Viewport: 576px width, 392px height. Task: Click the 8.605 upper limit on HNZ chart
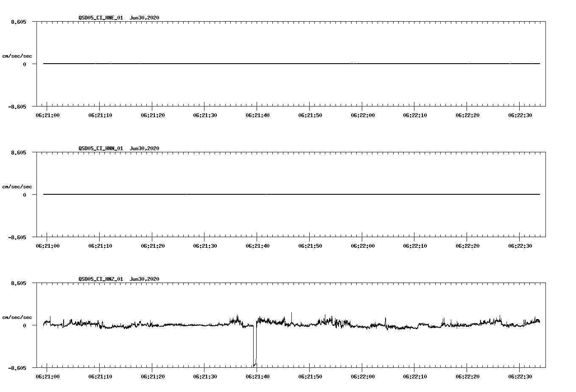(x=19, y=283)
